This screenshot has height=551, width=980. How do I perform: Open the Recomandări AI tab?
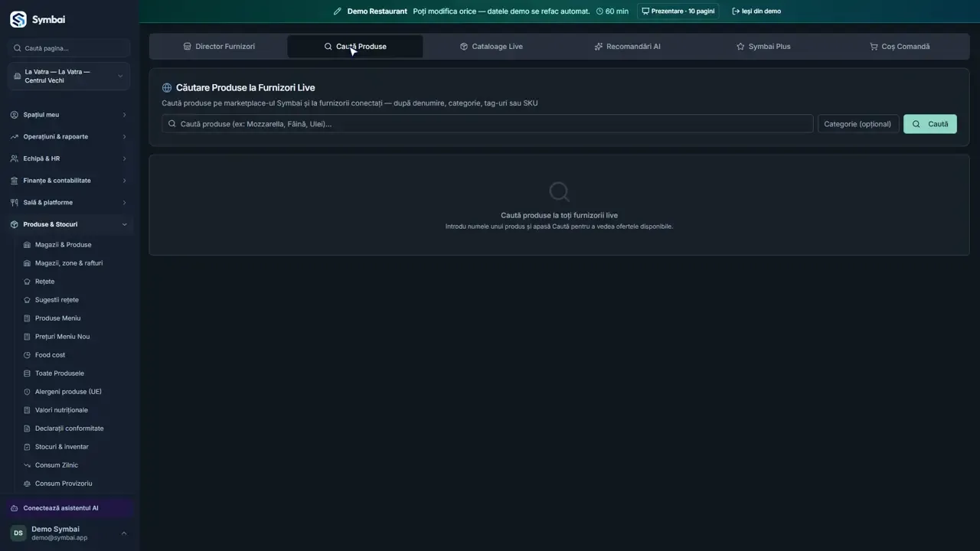[627, 47]
